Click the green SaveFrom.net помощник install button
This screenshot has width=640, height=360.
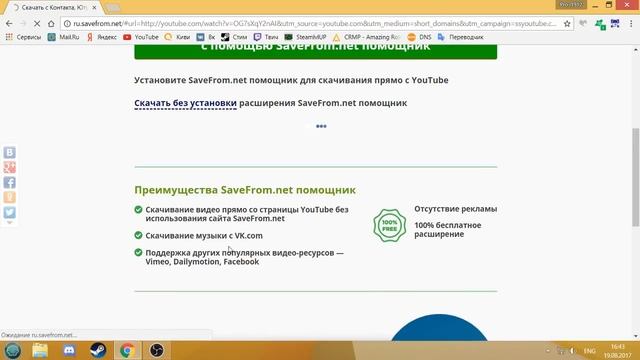(316, 51)
